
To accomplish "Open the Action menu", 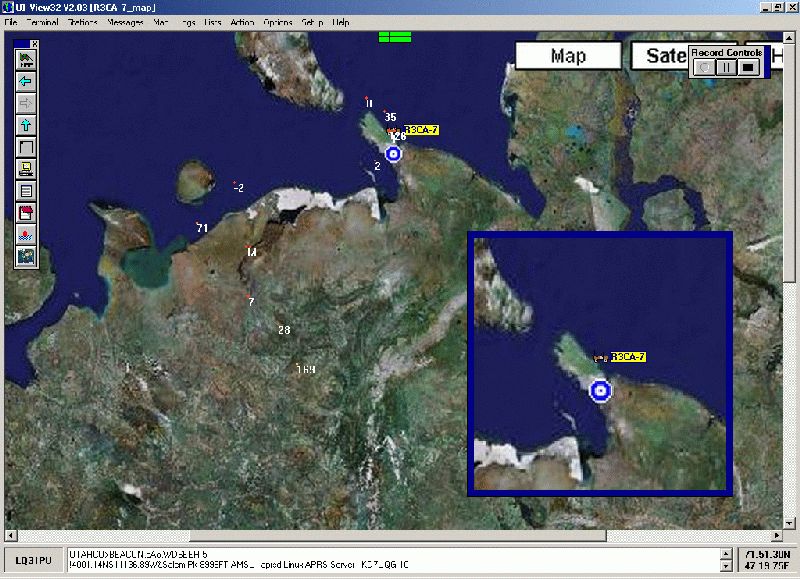I will tap(242, 22).
